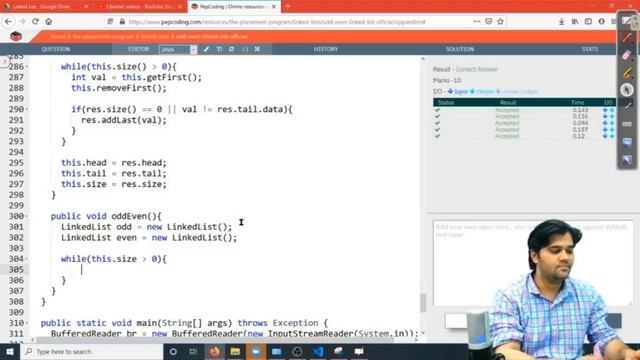Go back using browser back arrow
The image size is (640, 360).
click(9, 22)
